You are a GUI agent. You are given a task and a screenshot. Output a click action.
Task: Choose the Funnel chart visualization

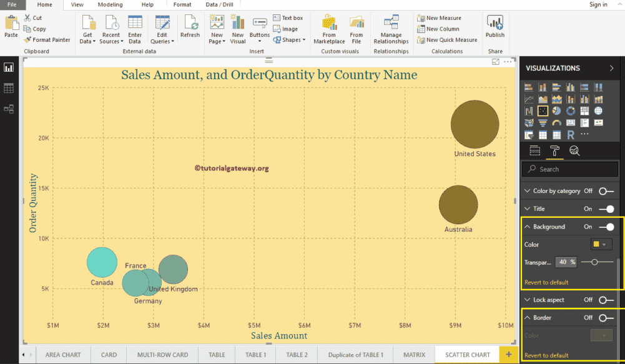coord(543,123)
